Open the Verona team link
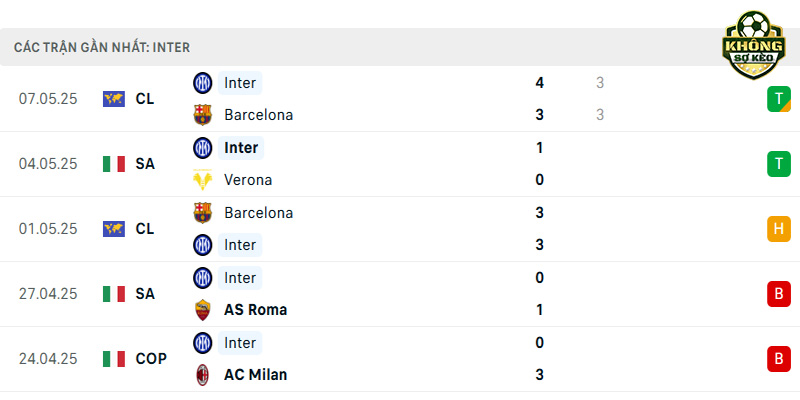This screenshot has width=800, height=400. (248, 180)
